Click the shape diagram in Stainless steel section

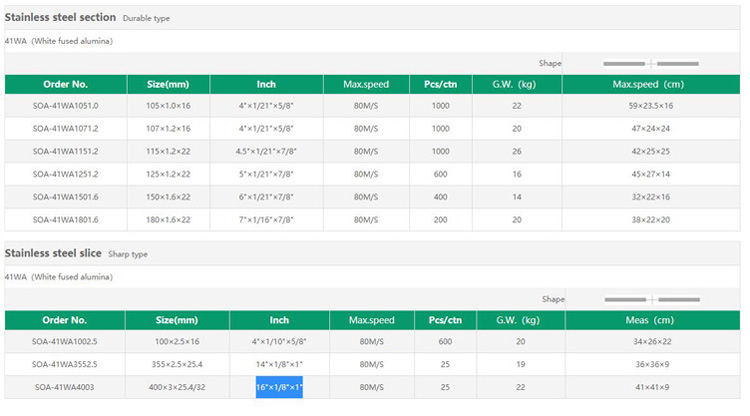click(x=650, y=63)
